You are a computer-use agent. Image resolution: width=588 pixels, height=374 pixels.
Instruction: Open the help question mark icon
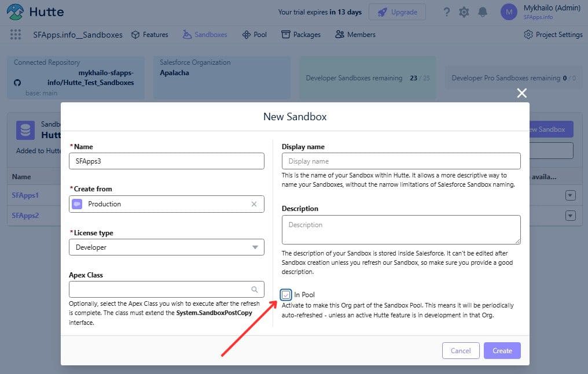pos(446,12)
